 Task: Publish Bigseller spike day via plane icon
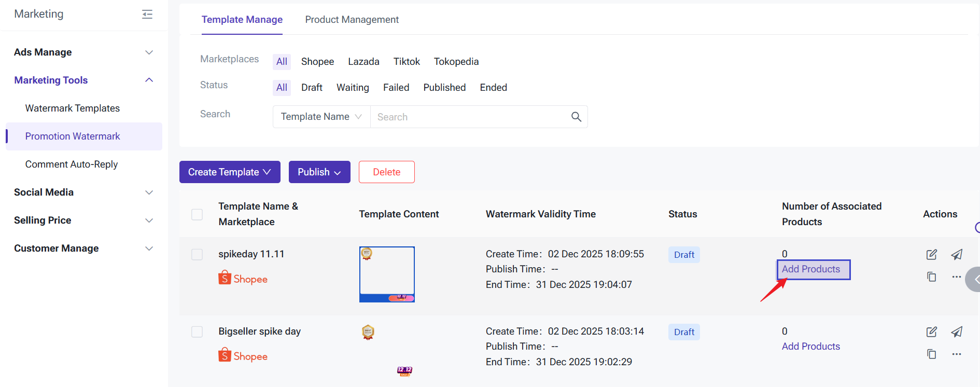[957, 331]
